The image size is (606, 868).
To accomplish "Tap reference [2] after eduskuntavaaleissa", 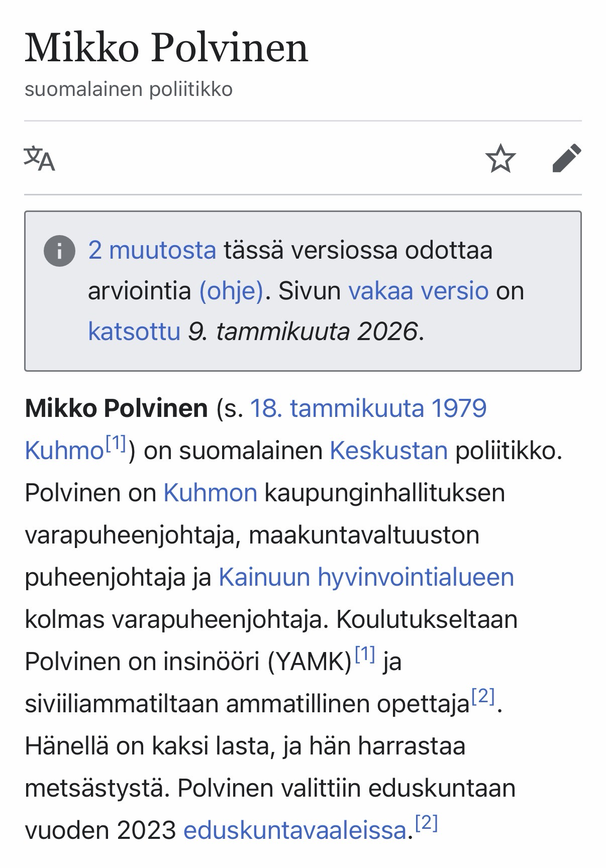I will click(427, 823).
